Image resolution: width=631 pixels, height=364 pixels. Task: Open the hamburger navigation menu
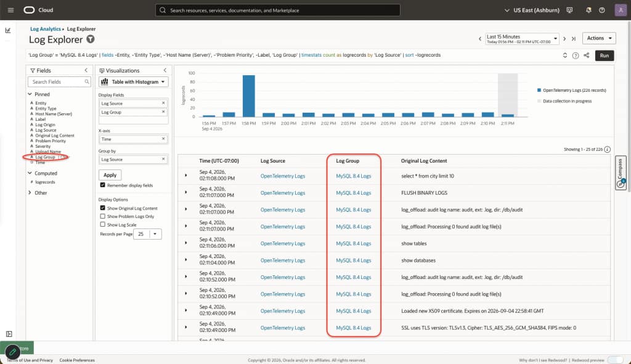click(11, 10)
